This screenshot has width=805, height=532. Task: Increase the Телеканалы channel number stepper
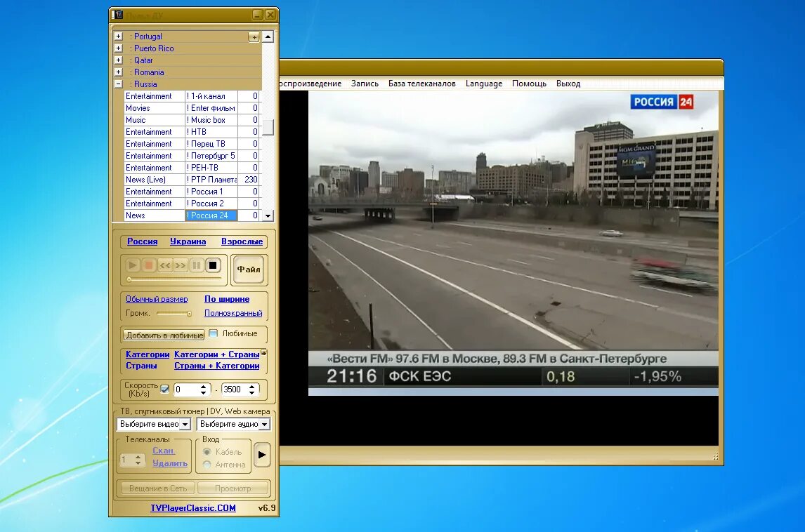[138, 457]
